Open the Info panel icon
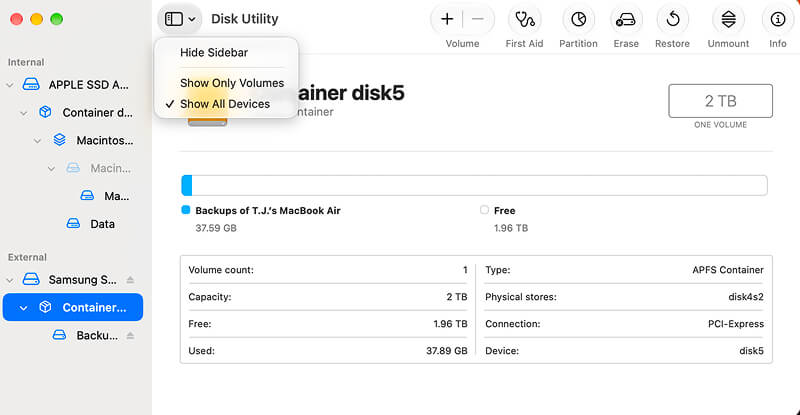 coord(778,19)
